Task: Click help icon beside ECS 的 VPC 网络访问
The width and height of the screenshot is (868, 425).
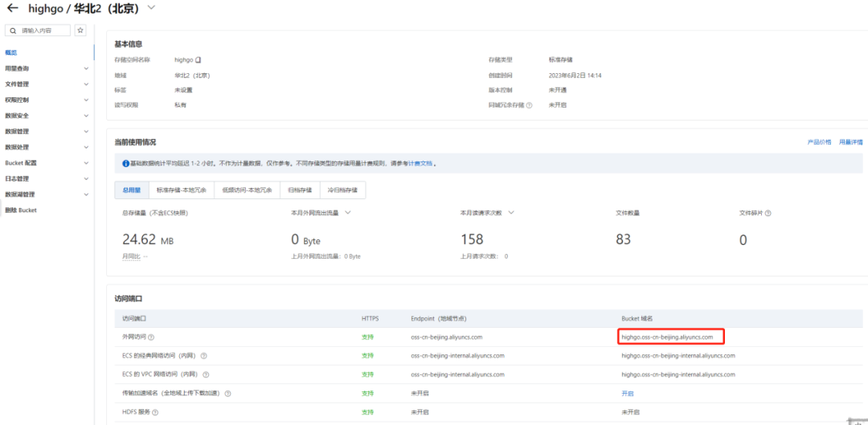Action: click(x=206, y=374)
